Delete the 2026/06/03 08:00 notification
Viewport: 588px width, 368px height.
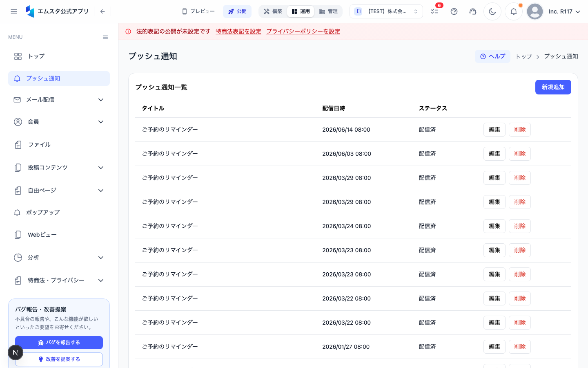point(520,154)
